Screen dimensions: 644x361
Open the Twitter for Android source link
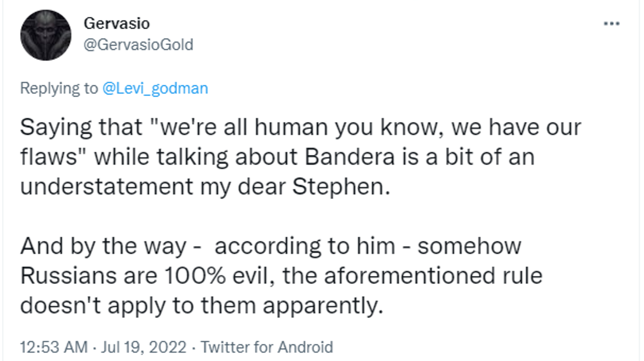click(267, 347)
